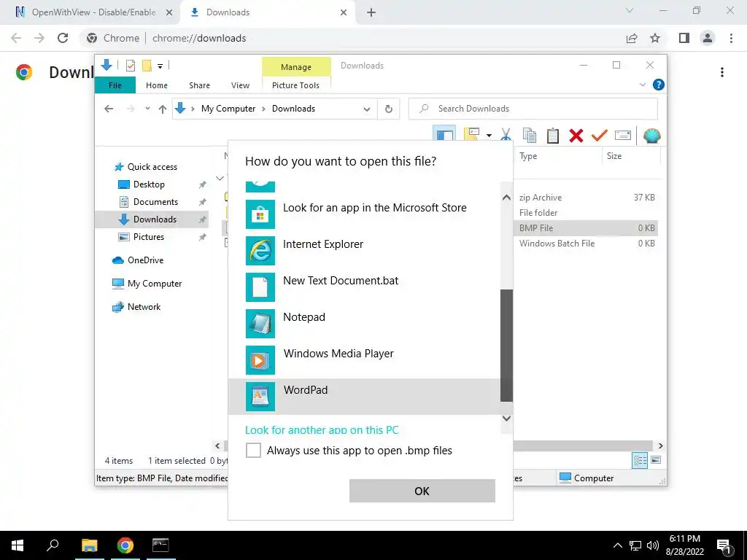
Task: Open Chrome profile avatar
Action: pyautogui.click(x=708, y=38)
